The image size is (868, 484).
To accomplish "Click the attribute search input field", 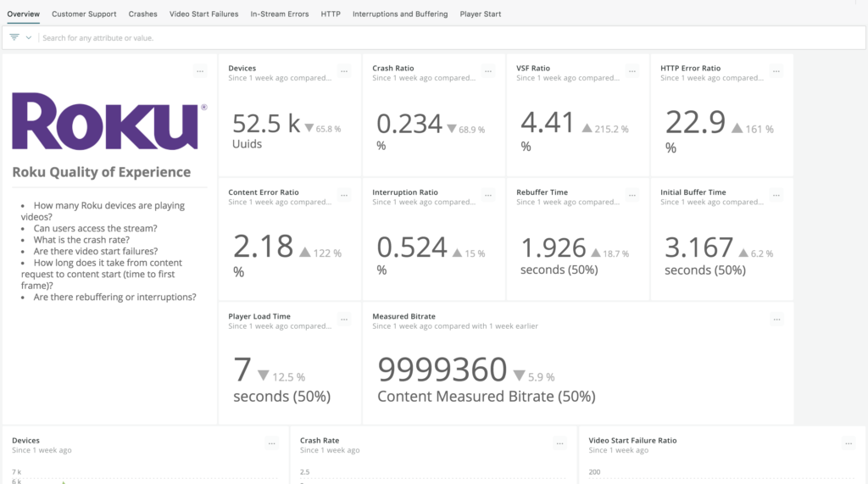I will (x=451, y=37).
